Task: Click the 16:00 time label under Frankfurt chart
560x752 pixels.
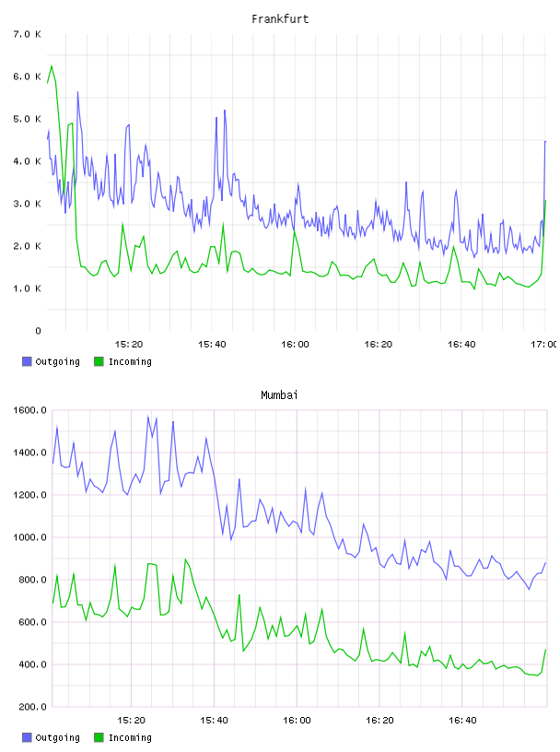Action: pos(295,345)
